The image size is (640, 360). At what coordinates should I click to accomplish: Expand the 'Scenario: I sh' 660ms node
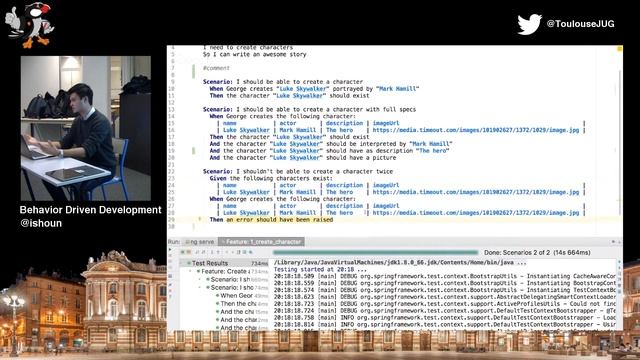200,279
